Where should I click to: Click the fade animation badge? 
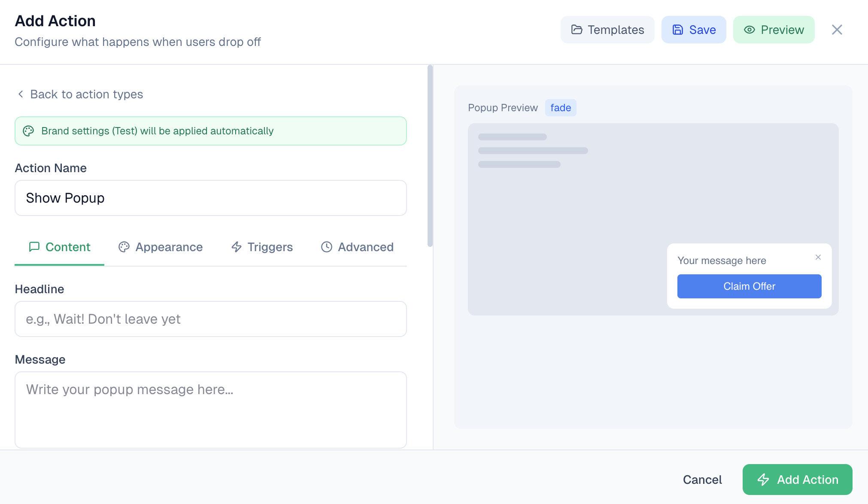(560, 108)
